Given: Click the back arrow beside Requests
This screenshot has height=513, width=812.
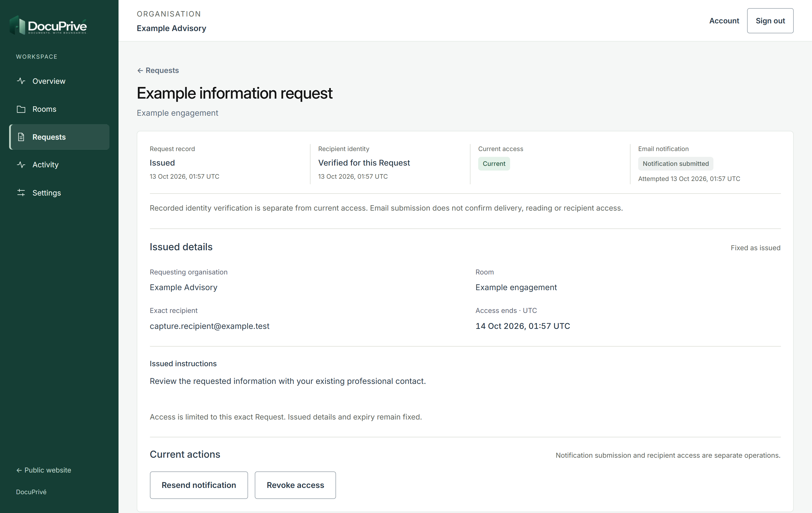Looking at the screenshot, I should 140,70.
